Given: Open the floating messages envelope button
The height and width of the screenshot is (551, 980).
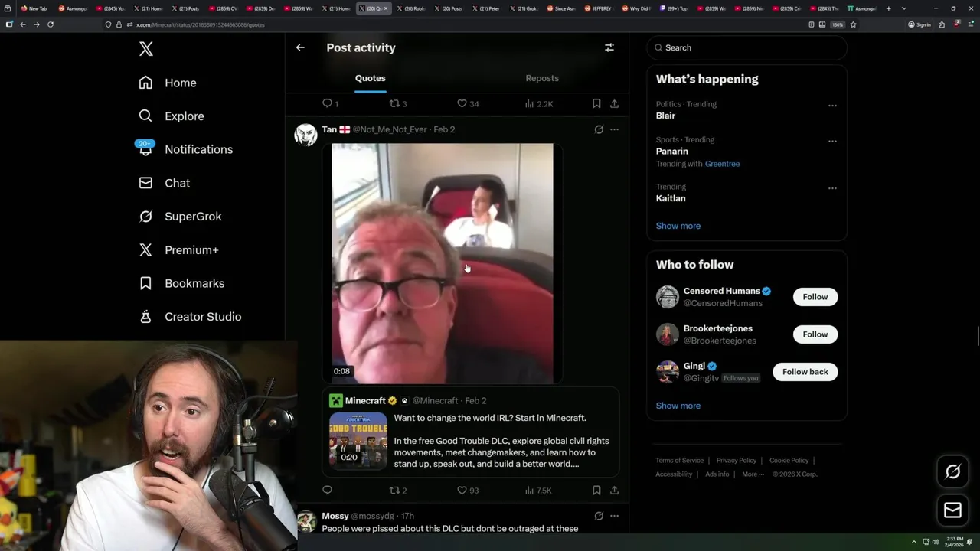Looking at the screenshot, I should click(x=952, y=510).
